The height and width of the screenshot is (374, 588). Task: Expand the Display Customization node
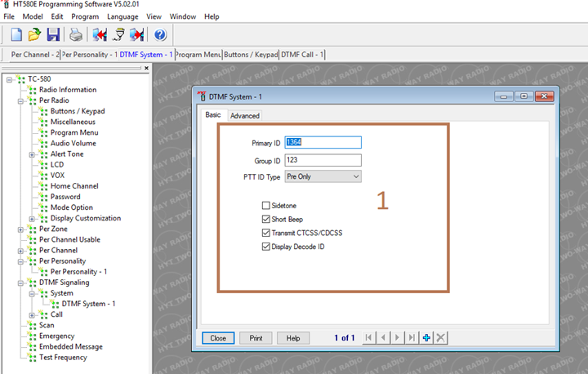click(32, 219)
